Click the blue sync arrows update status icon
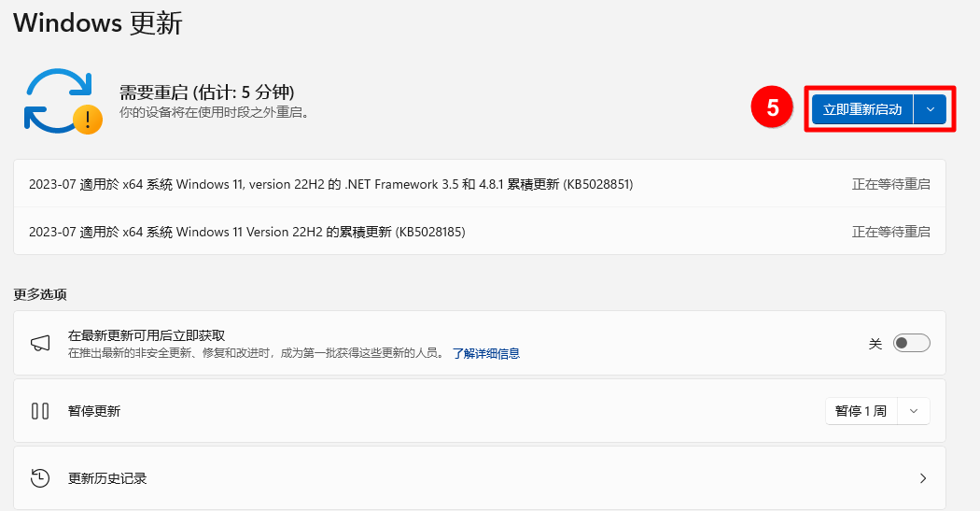Image resolution: width=980 pixels, height=511 pixels. point(56,98)
